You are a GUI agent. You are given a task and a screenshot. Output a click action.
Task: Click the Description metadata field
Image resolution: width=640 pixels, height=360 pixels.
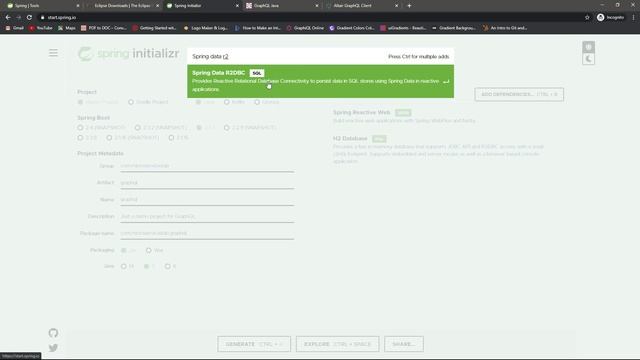tap(207, 216)
